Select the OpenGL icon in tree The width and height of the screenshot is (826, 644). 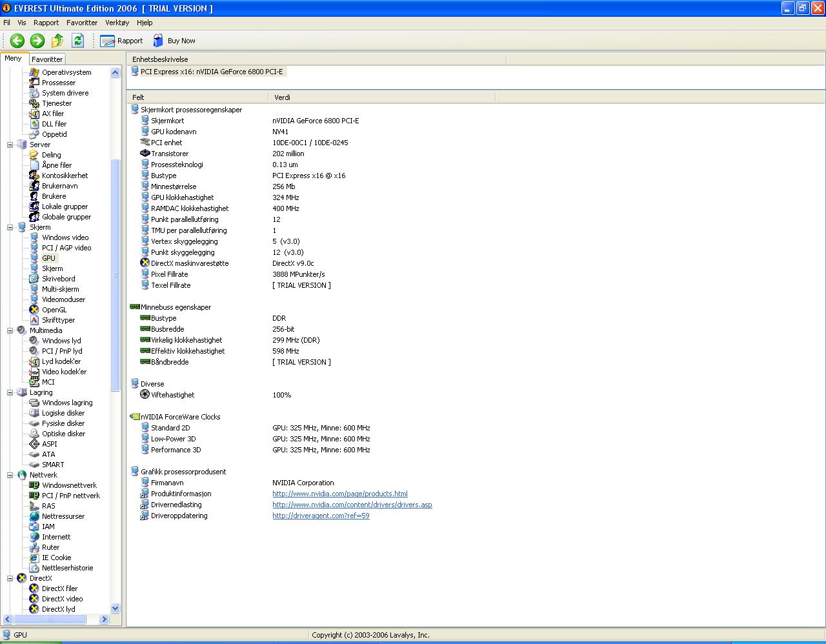click(x=34, y=310)
